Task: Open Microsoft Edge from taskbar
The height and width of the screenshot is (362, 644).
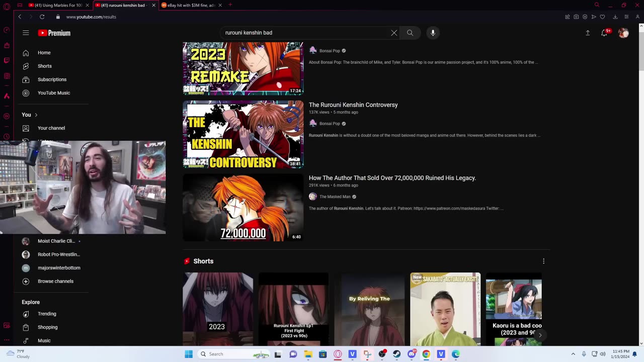Action: click(456, 354)
